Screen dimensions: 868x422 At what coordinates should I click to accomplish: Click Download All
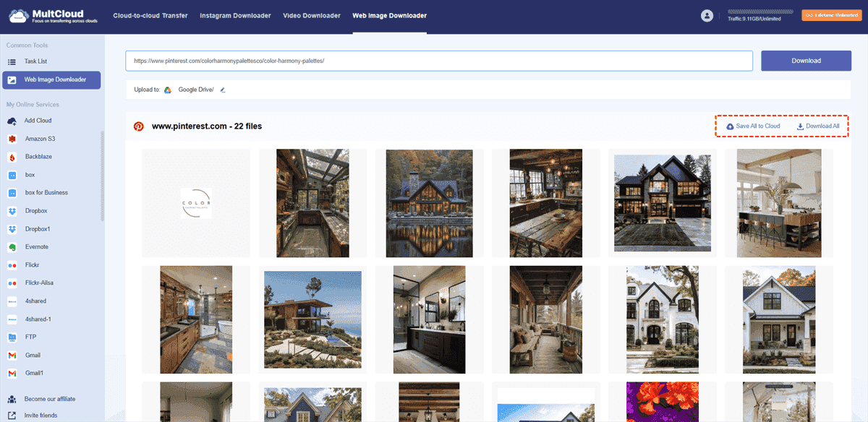click(x=818, y=126)
